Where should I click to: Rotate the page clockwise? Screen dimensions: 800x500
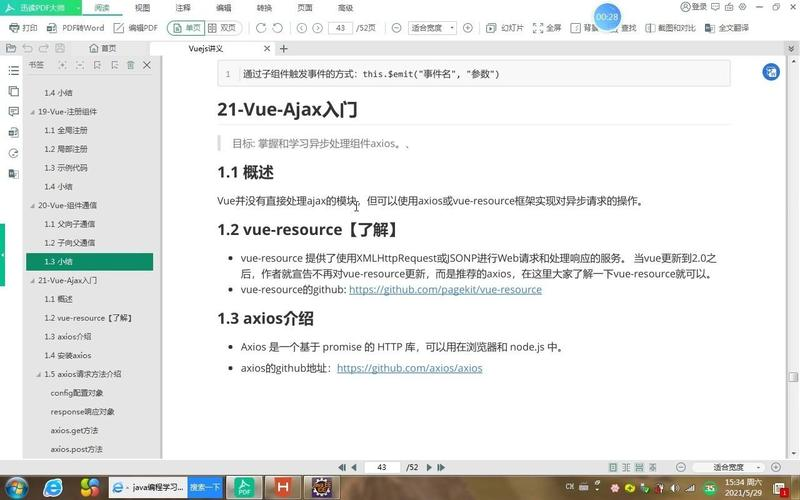[x=261, y=28]
